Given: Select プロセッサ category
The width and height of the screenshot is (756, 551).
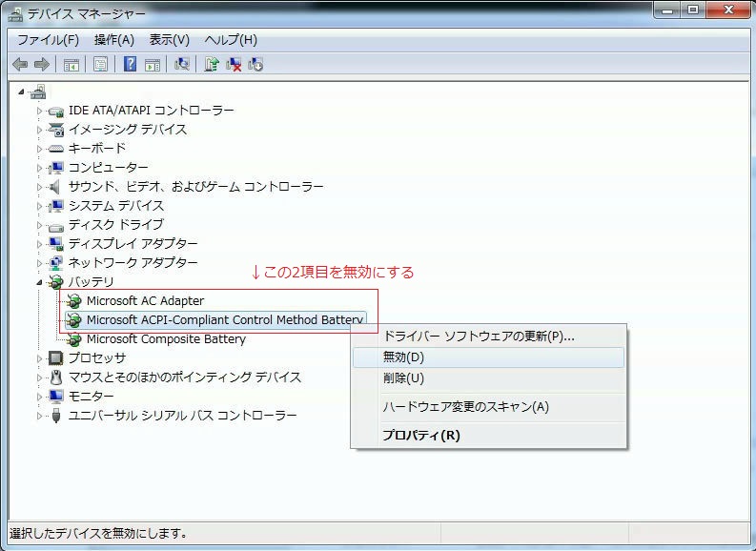Looking at the screenshot, I should pyautogui.click(x=97, y=357).
